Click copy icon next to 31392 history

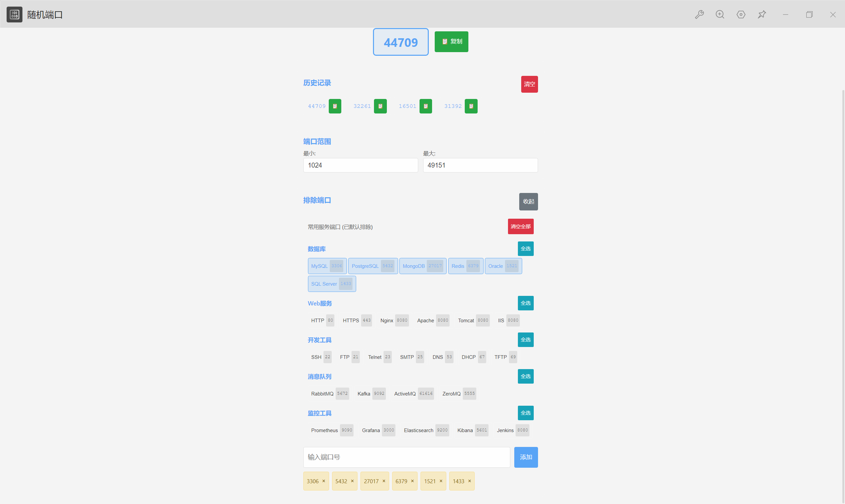(x=471, y=106)
